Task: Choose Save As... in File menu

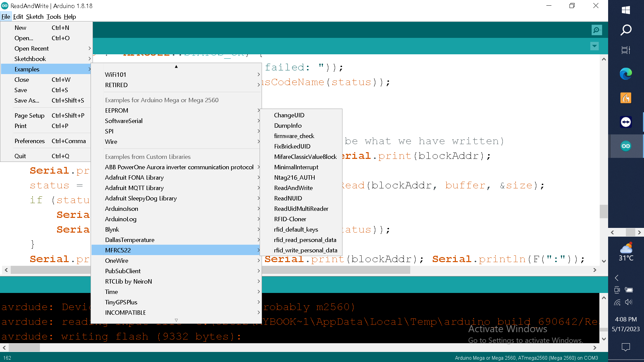Action: [x=27, y=101]
